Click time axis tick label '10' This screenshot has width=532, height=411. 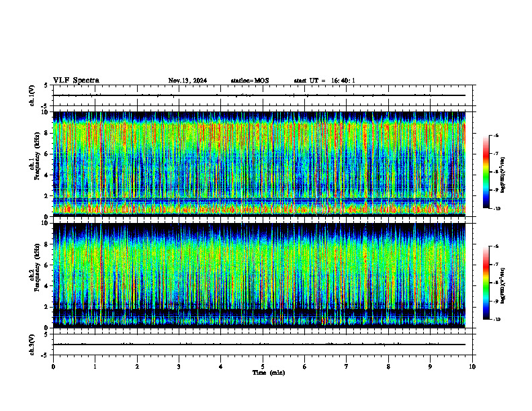point(472,367)
